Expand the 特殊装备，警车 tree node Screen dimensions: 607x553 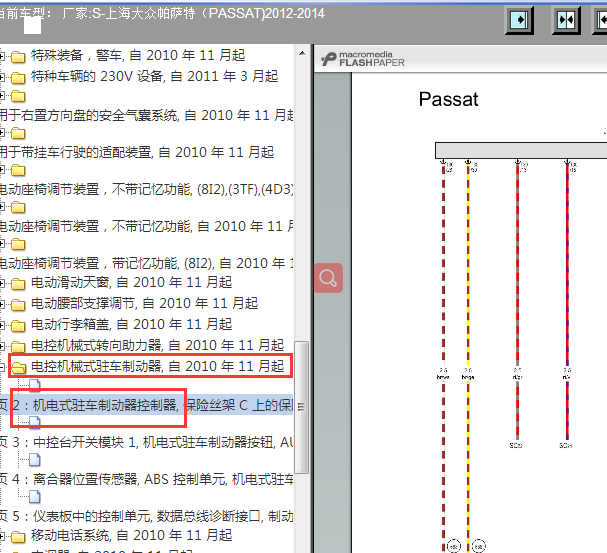point(2,56)
